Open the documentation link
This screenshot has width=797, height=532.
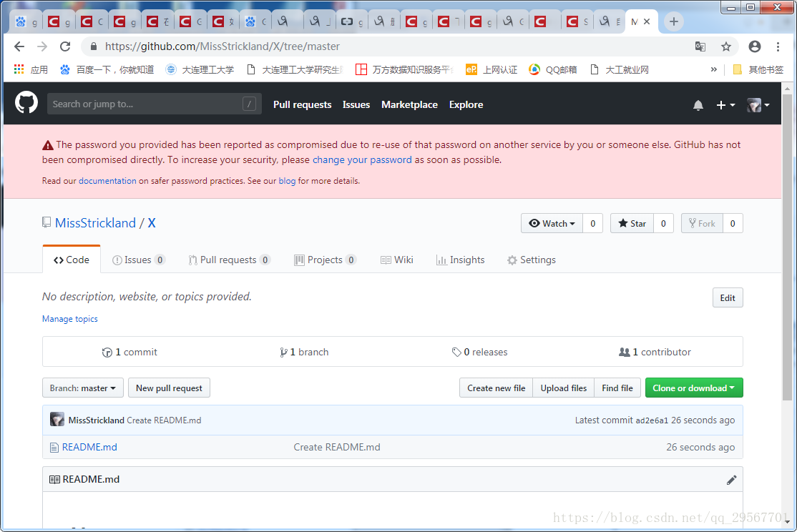coord(107,181)
